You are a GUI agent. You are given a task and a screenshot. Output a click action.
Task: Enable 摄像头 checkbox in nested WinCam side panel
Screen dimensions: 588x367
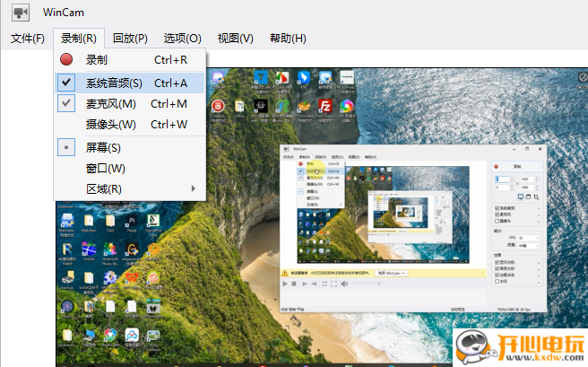(x=497, y=221)
